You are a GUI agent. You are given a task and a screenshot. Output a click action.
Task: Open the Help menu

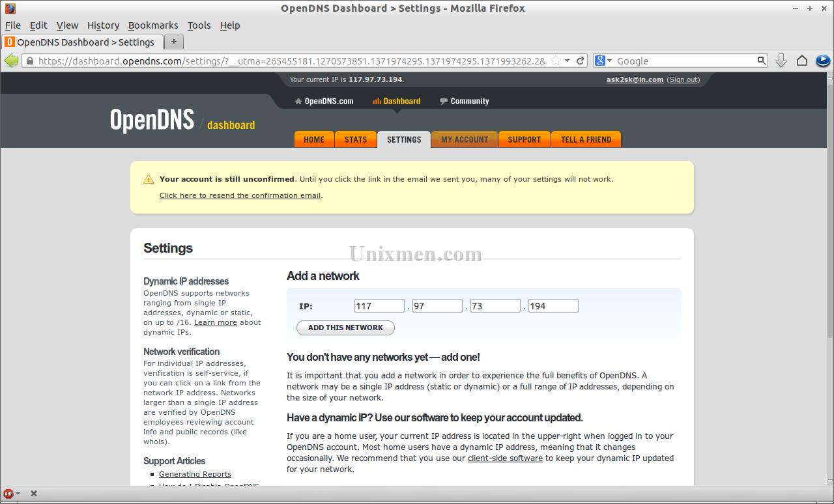point(230,25)
